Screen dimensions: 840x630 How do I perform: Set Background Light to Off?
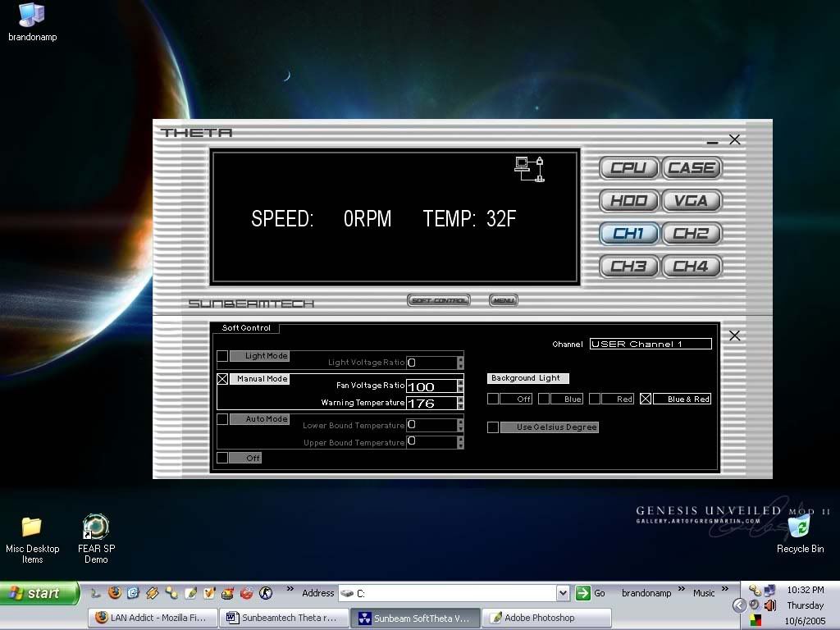click(493, 399)
